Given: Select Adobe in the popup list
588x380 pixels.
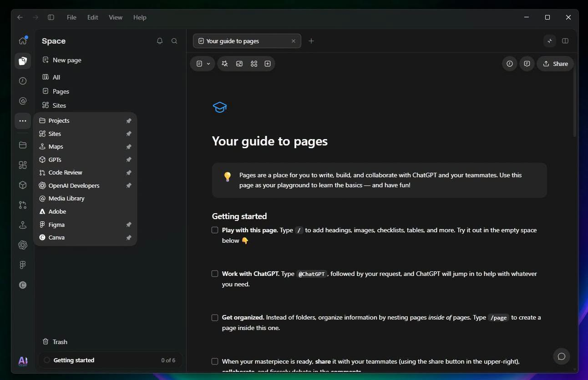Looking at the screenshot, I should pos(85,211).
